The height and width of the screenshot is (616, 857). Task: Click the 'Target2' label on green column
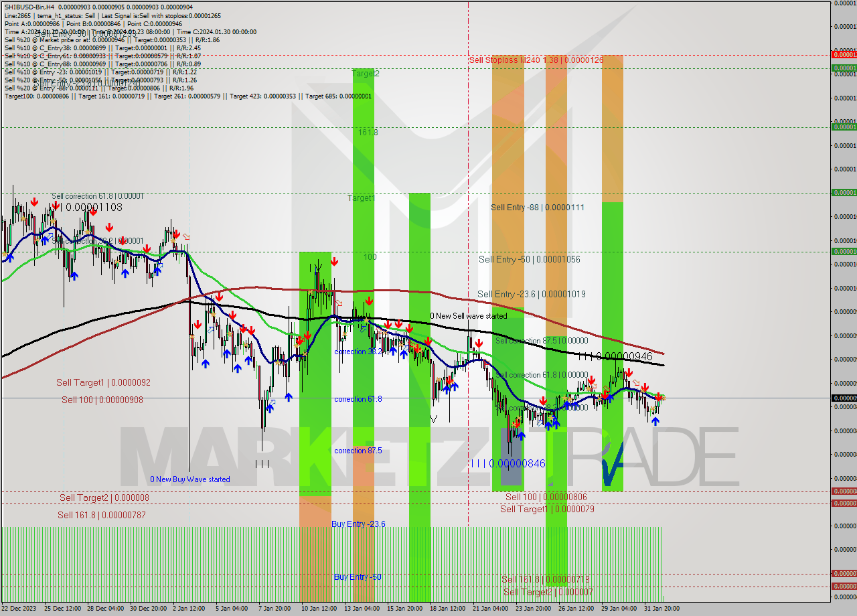coord(366,74)
